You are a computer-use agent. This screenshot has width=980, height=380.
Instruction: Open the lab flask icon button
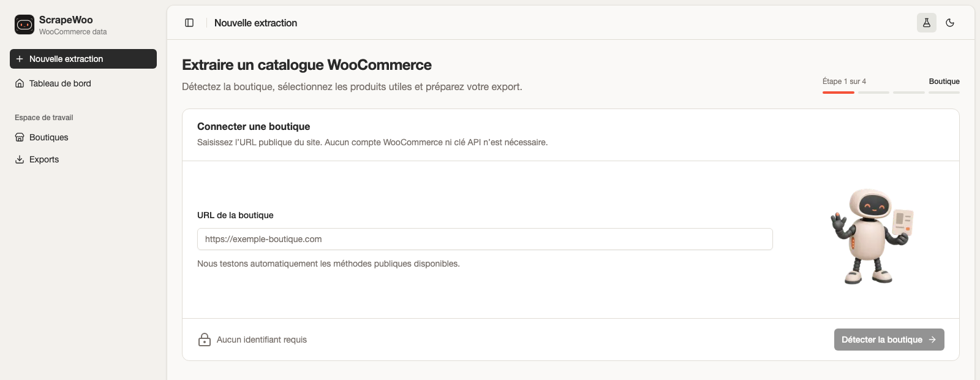[927, 23]
